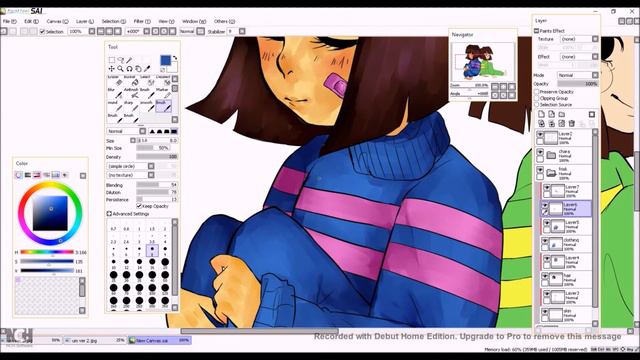Click the Navigator preview thumbnail

tap(482, 61)
